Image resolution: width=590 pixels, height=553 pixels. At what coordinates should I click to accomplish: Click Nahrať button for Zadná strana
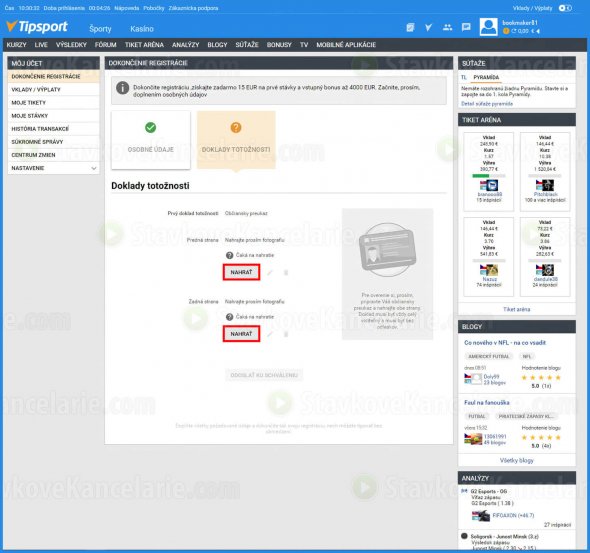coord(241,334)
